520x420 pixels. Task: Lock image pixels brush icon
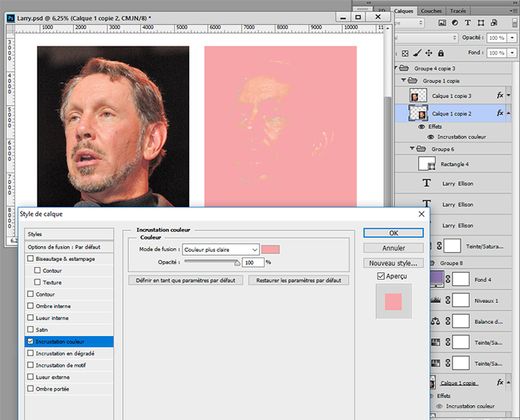pyautogui.click(x=417, y=53)
